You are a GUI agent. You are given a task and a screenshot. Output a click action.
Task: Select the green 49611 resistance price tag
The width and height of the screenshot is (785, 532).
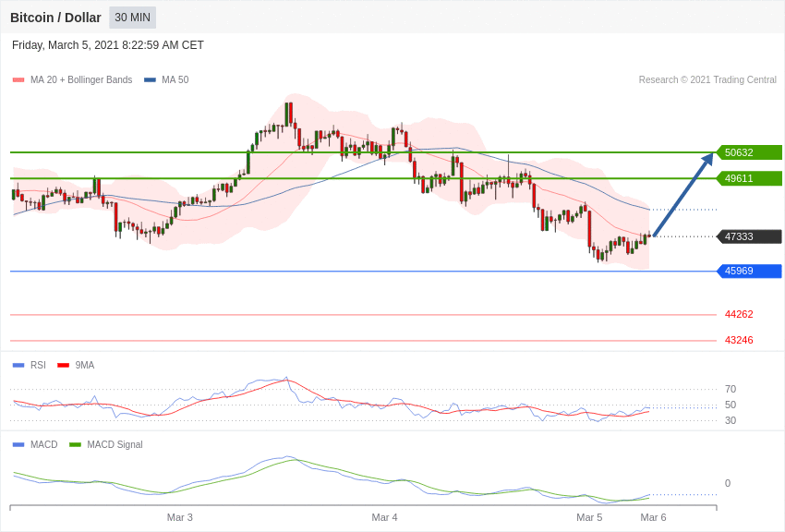pyautogui.click(x=749, y=178)
